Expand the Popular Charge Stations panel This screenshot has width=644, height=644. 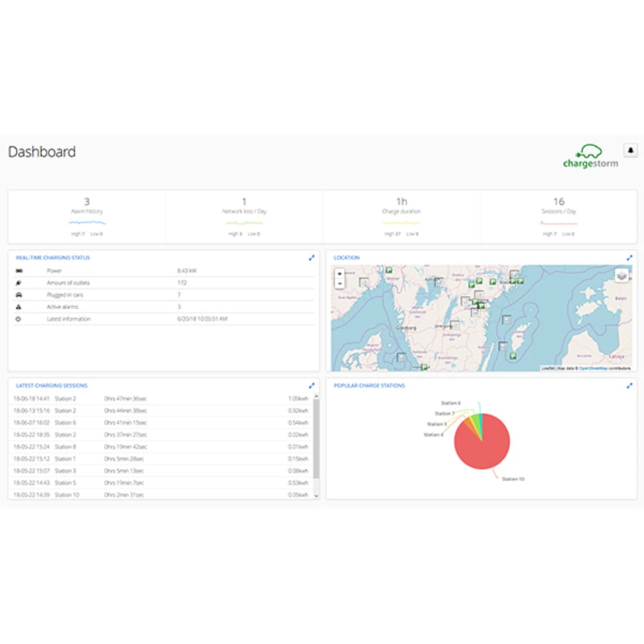click(629, 386)
